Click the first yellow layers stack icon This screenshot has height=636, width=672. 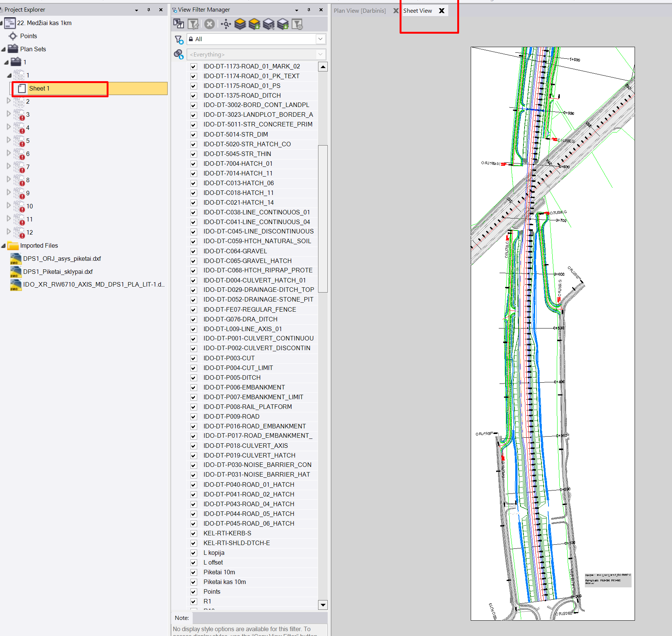240,24
